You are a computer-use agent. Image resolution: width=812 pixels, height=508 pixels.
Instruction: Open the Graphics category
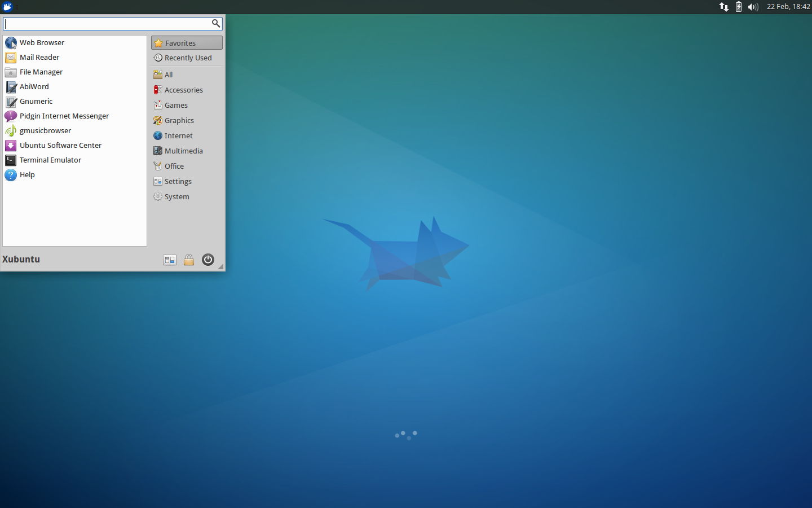tap(179, 120)
